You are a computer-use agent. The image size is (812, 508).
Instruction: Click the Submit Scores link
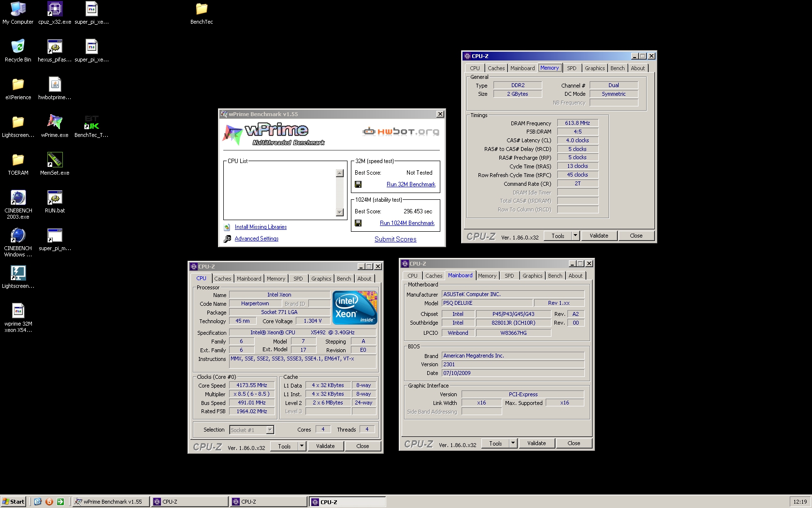[395, 239]
